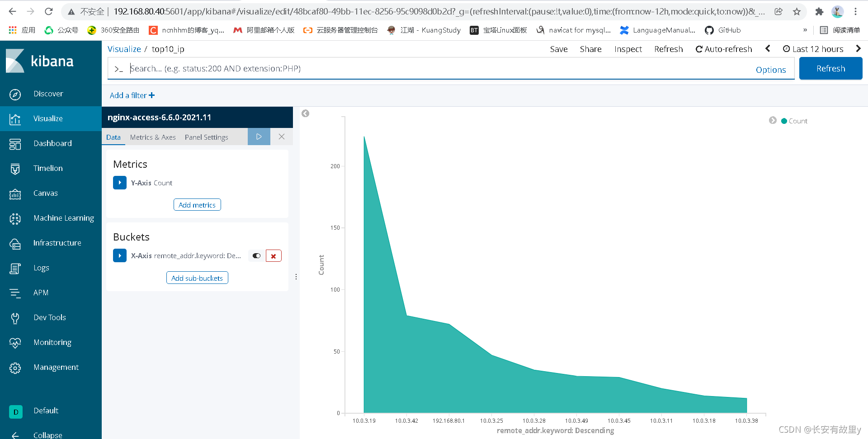Collapse the Kibana sidebar arrow
Screen dimensions: 868x439
[15, 435]
